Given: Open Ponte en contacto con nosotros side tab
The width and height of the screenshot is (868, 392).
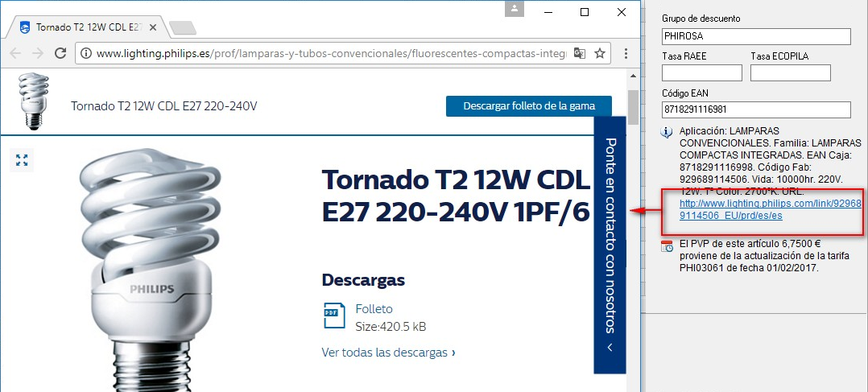Looking at the screenshot, I should pos(610,244).
